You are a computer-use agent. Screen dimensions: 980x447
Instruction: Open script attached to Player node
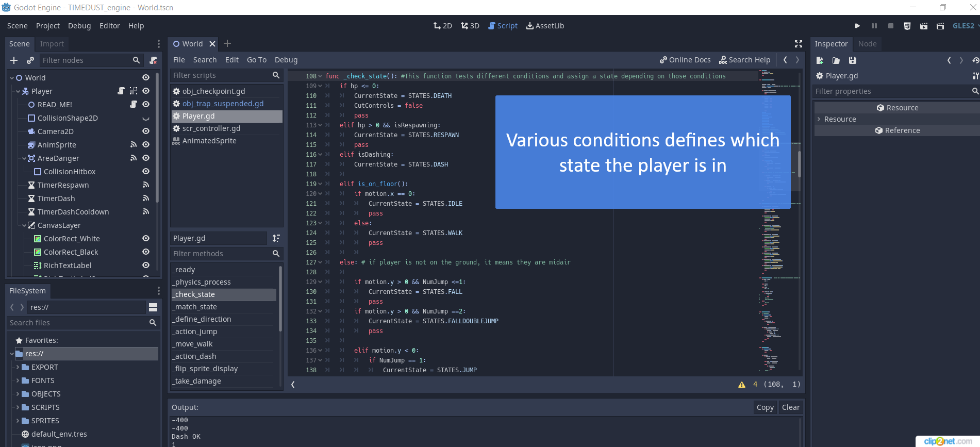point(121,91)
